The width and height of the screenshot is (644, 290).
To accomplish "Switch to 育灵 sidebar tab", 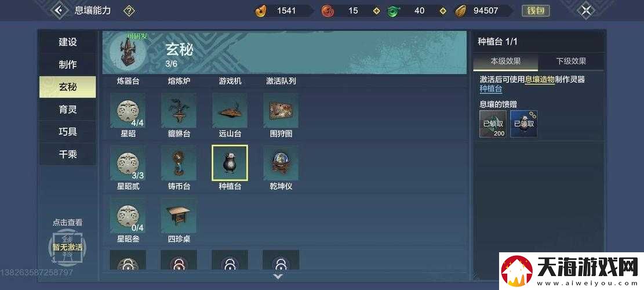I will pos(67,110).
